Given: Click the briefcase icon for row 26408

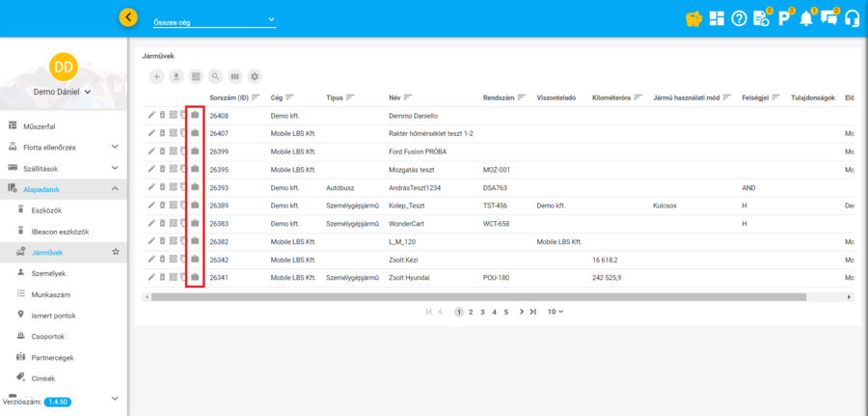Looking at the screenshot, I should [194, 115].
